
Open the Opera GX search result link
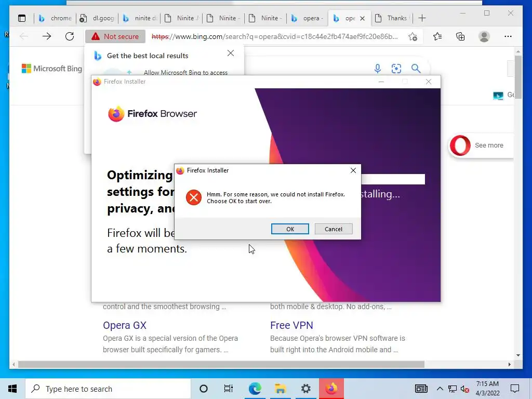125,325
